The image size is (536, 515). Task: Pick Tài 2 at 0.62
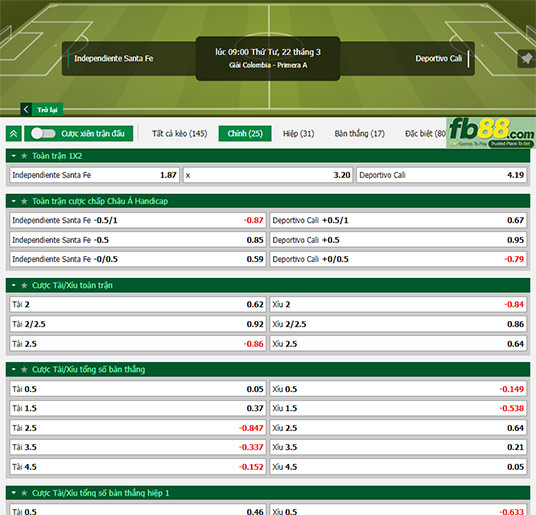click(138, 304)
